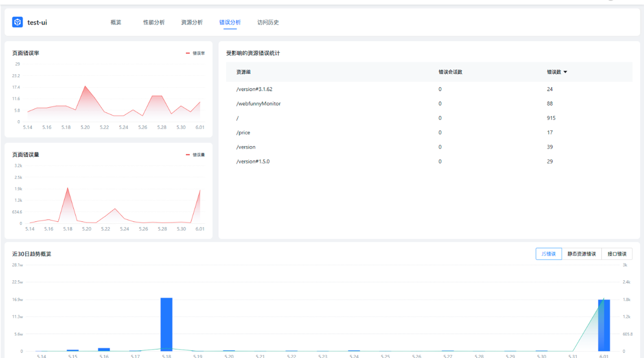Viewport: 644px width, 358px height.
Task: Toggle the 错误量 legend marker
Action: pyautogui.click(x=188, y=155)
